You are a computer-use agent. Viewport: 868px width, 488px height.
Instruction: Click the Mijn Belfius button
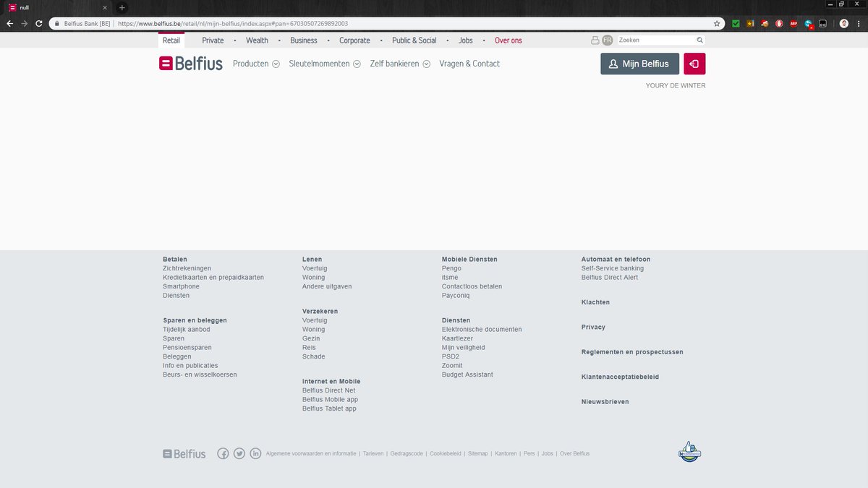click(639, 64)
